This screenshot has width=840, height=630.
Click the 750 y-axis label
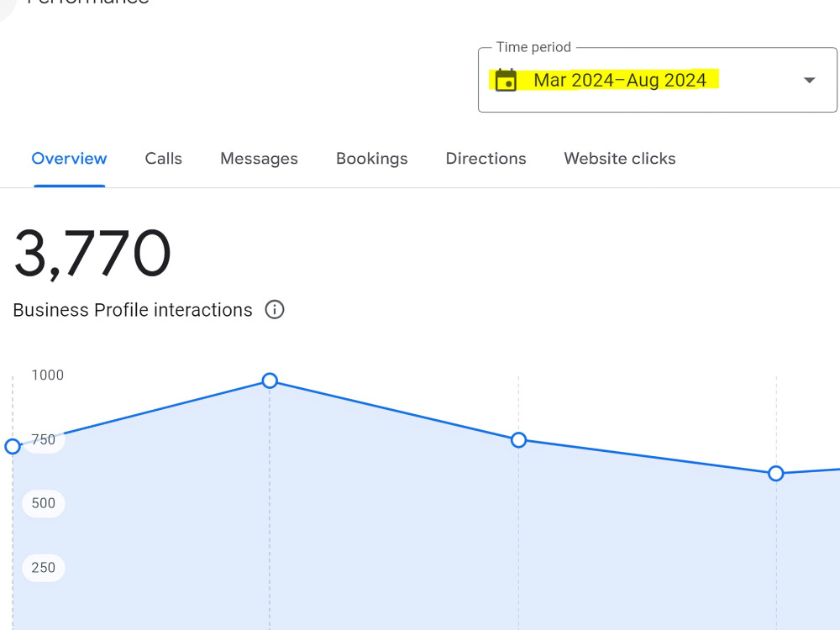pyautogui.click(x=44, y=440)
